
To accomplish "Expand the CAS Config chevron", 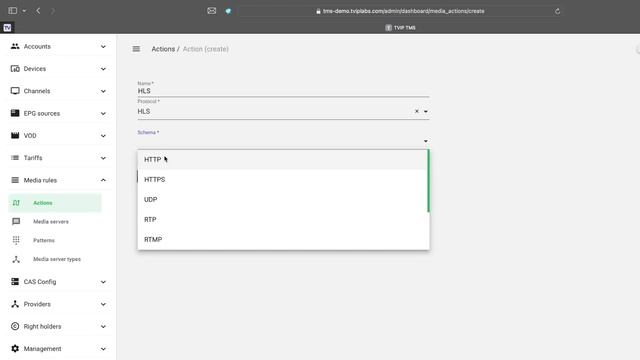I will coord(103,282).
